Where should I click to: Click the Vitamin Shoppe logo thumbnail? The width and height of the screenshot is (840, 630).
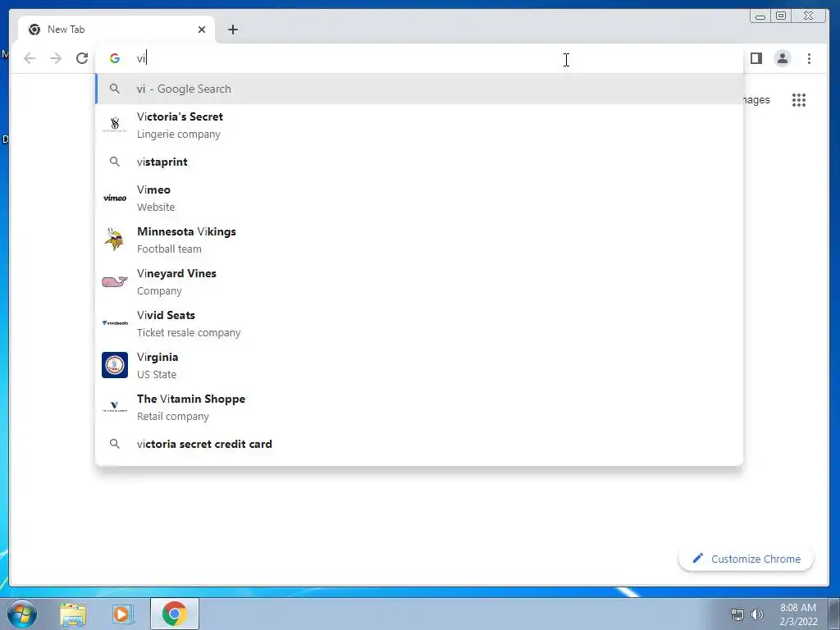115,407
